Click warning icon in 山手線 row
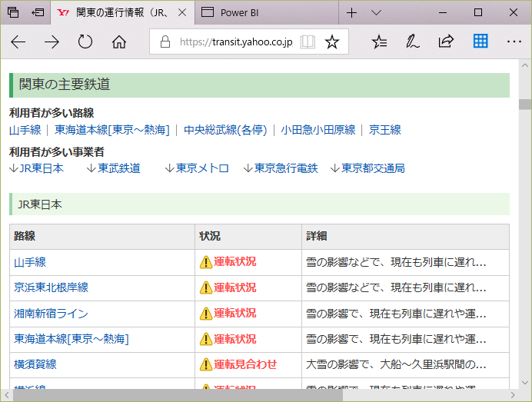The width and height of the screenshot is (532, 402). pyautogui.click(x=206, y=262)
